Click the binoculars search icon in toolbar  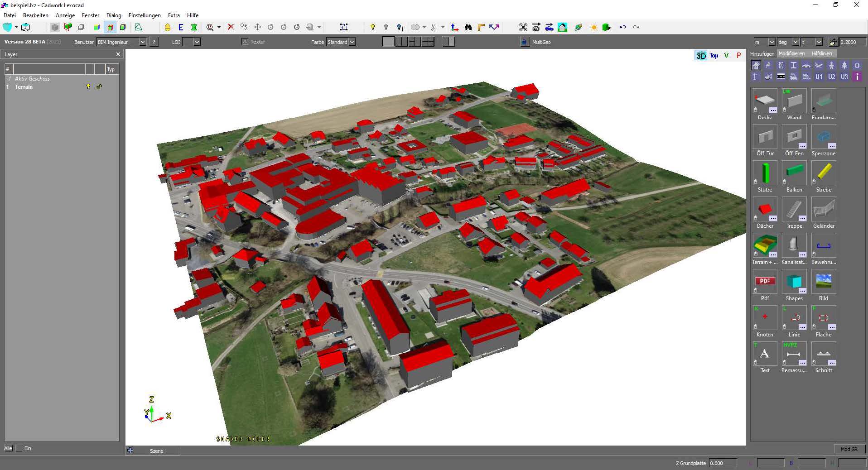coord(468,27)
